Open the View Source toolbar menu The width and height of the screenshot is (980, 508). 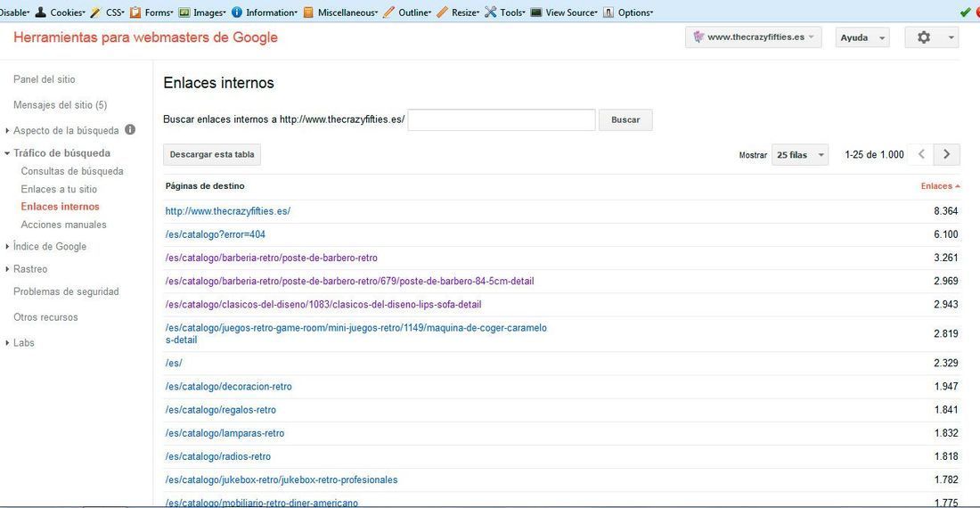571,12
